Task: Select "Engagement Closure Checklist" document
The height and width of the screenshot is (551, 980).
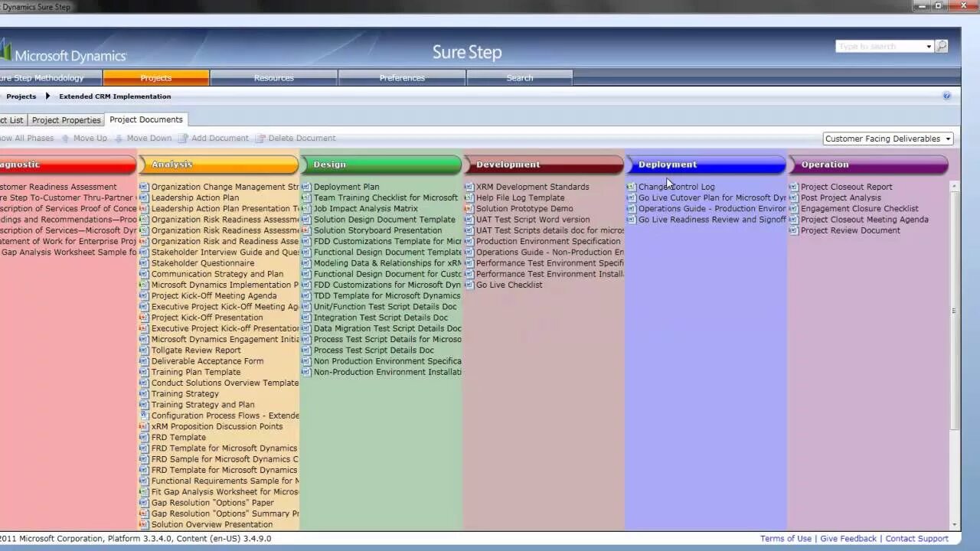Action: tap(860, 208)
